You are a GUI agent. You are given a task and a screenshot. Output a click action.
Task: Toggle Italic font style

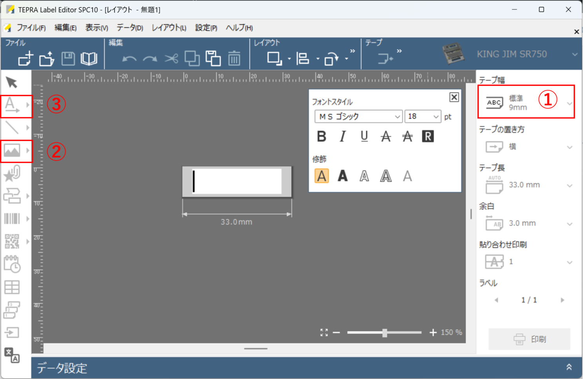click(x=343, y=136)
